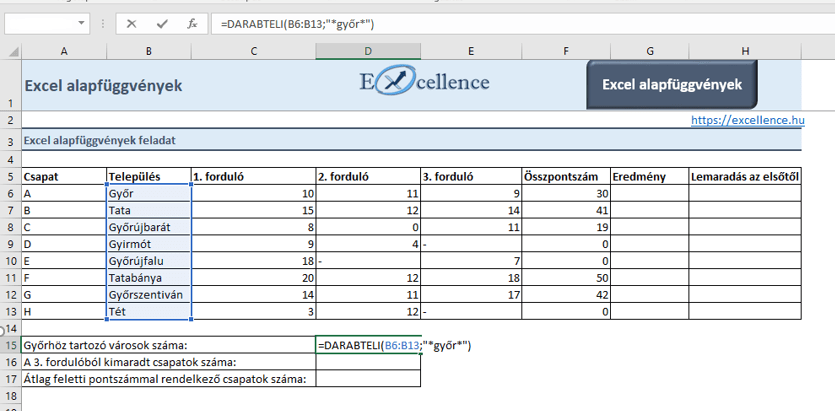835x411 pixels.
Task: Select the Győrújbarát cell
Action: point(149,227)
